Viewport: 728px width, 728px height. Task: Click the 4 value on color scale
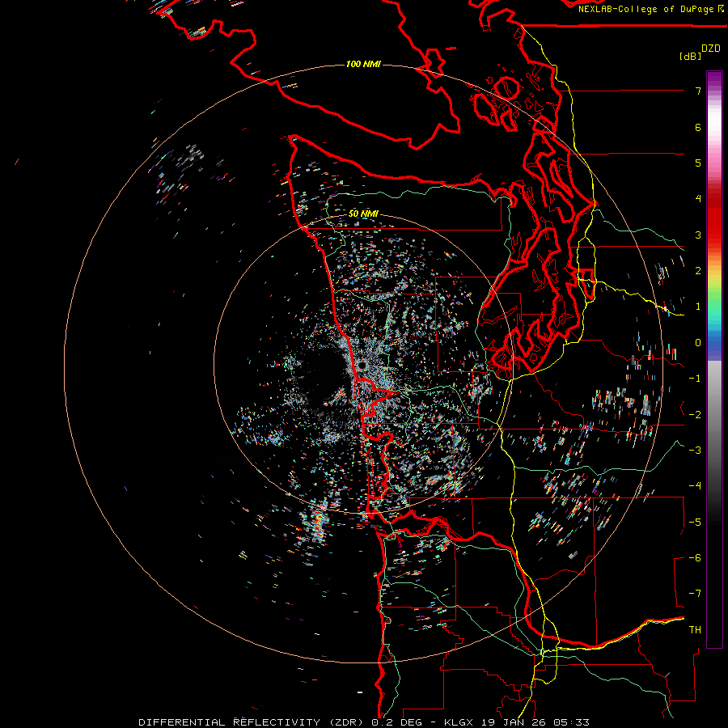point(698,199)
